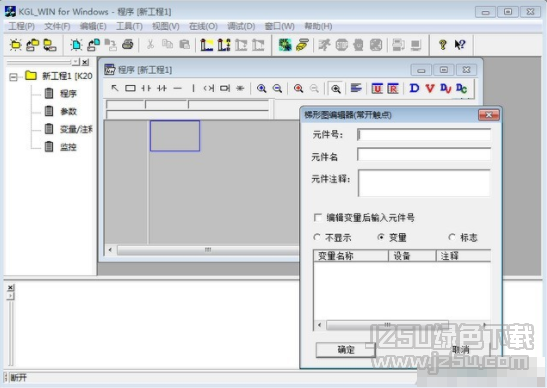Click the 取消 button in the dialog
The width and height of the screenshot is (547, 388).
tap(460, 350)
